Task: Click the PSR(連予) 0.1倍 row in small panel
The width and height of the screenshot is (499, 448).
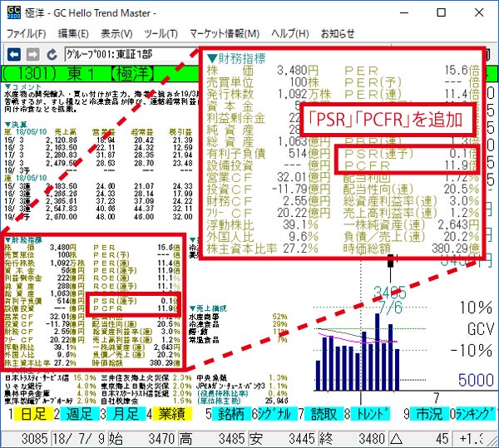Action: pos(136,301)
